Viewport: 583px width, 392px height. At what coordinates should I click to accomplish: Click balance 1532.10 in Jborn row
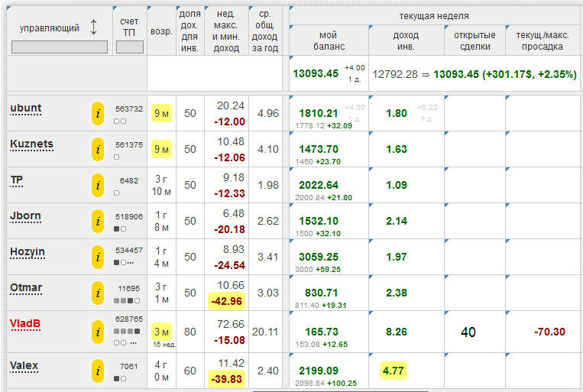click(319, 222)
